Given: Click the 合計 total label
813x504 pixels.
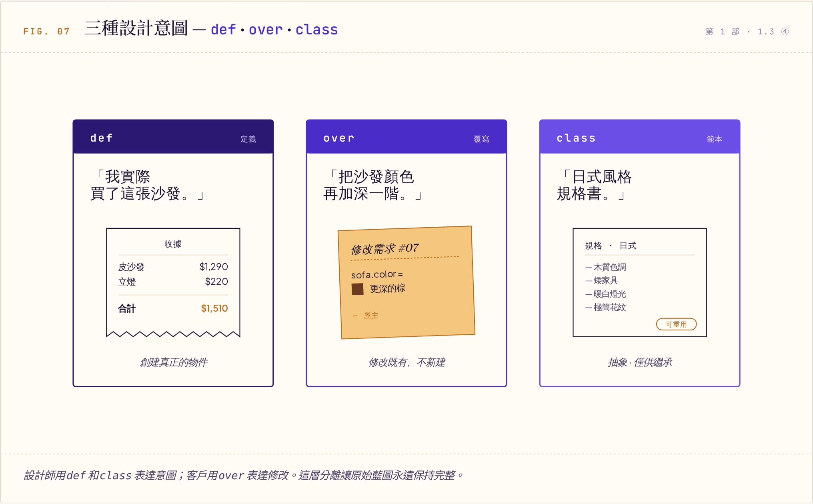Looking at the screenshot, I should click(127, 308).
